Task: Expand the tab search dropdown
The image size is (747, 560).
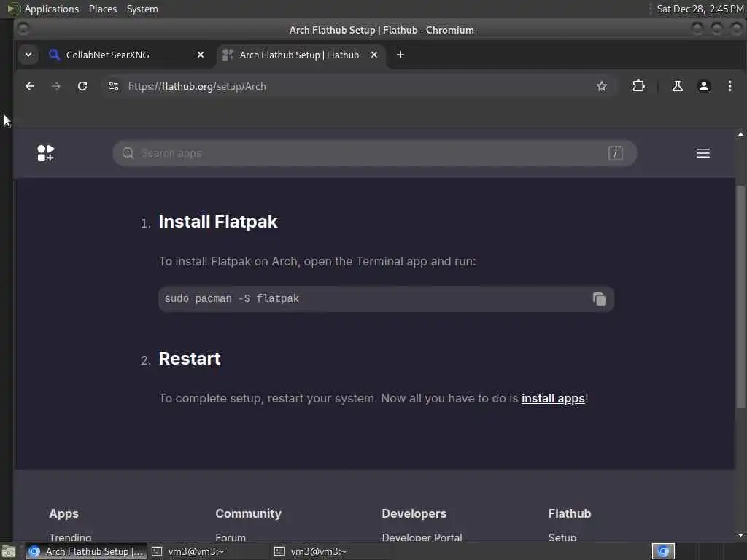Action: [x=28, y=55]
